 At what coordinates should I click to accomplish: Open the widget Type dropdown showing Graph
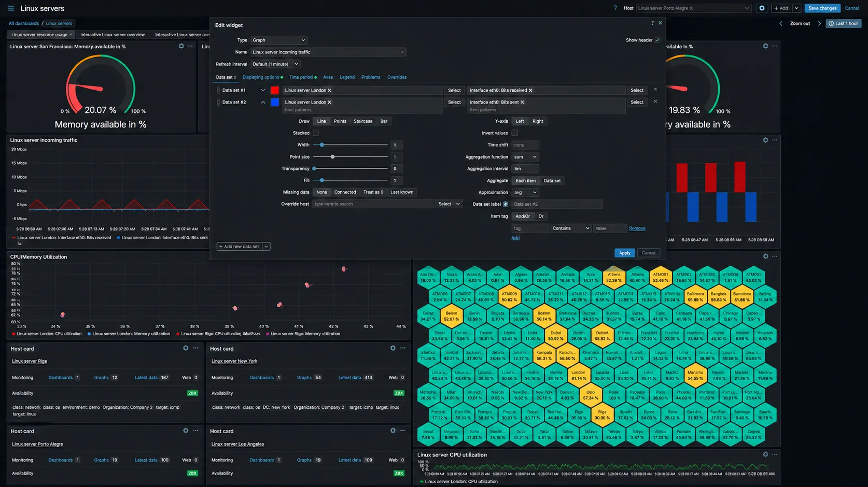click(279, 40)
